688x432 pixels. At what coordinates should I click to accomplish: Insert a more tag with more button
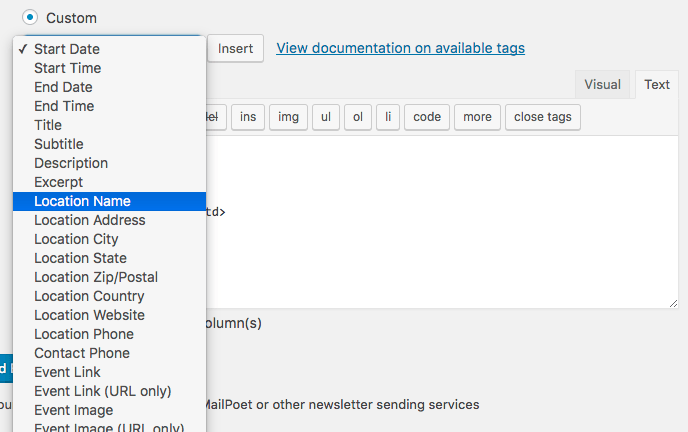coord(477,117)
